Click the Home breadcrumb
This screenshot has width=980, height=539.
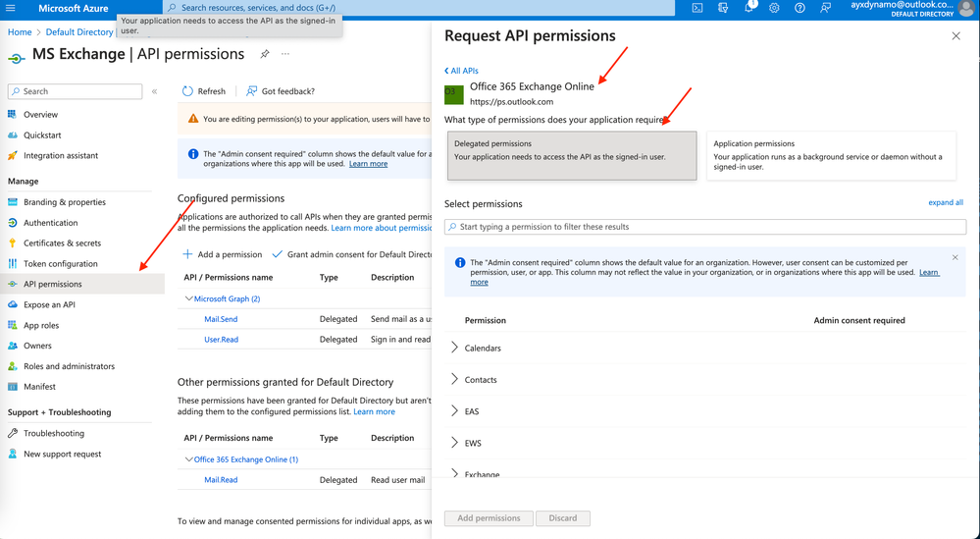coord(20,31)
